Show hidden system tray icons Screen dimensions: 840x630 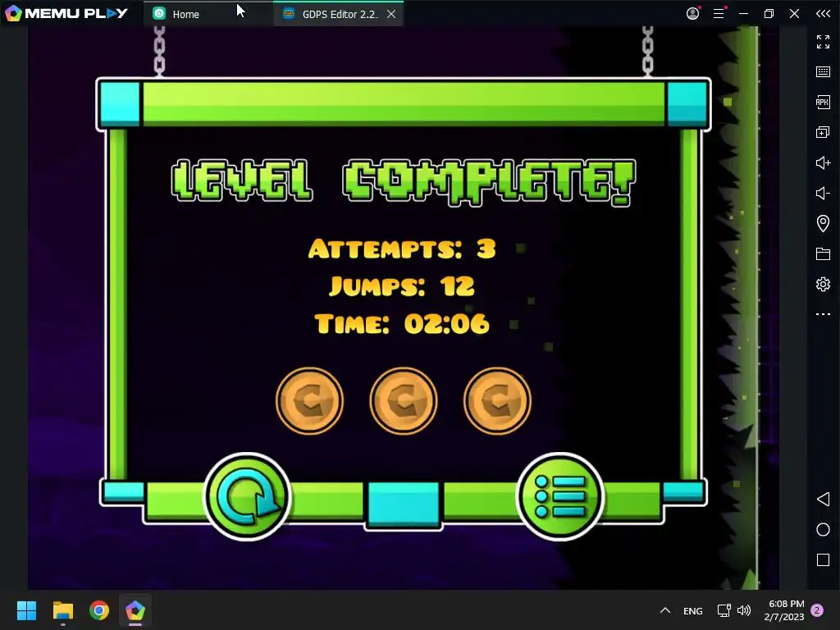pos(664,610)
